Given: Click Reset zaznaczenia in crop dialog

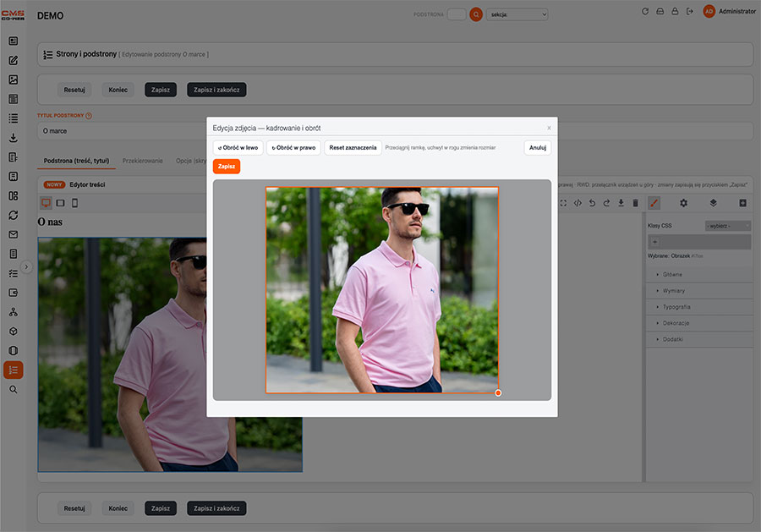Looking at the screenshot, I should point(353,147).
